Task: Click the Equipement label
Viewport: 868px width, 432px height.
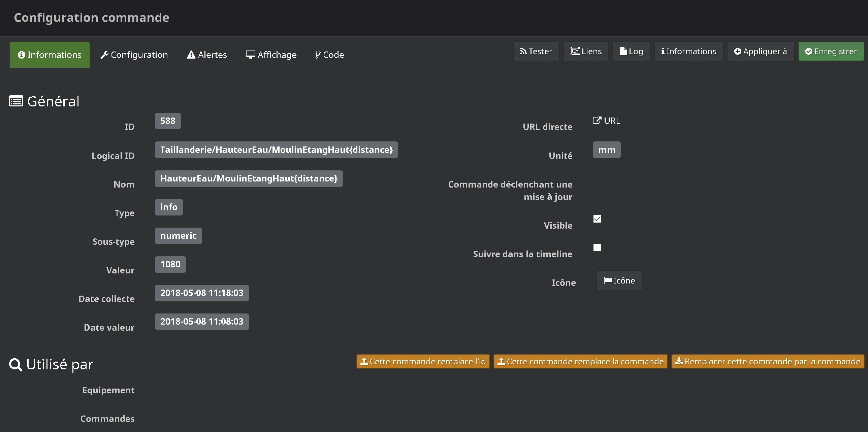Action: (108, 390)
